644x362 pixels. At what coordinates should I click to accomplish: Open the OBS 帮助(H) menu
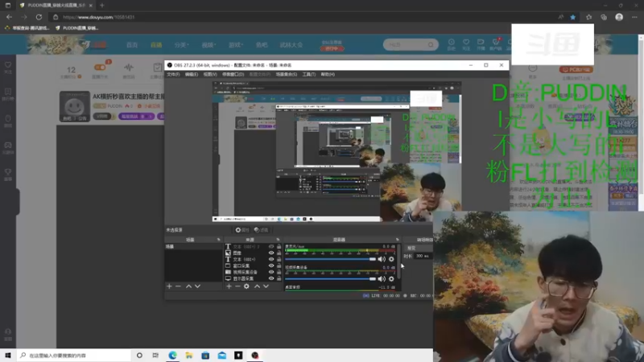pyautogui.click(x=328, y=74)
